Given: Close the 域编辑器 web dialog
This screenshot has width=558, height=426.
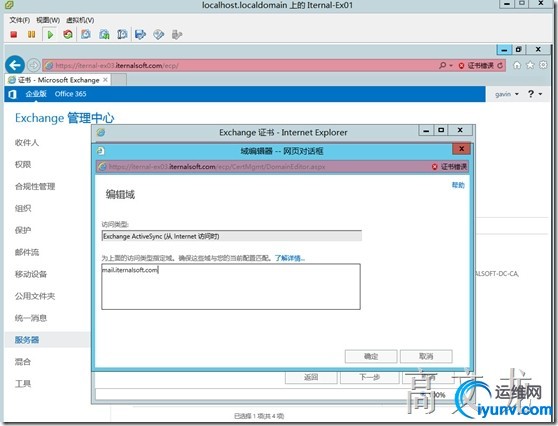Looking at the screenshot, I should (x=461, y=149).
